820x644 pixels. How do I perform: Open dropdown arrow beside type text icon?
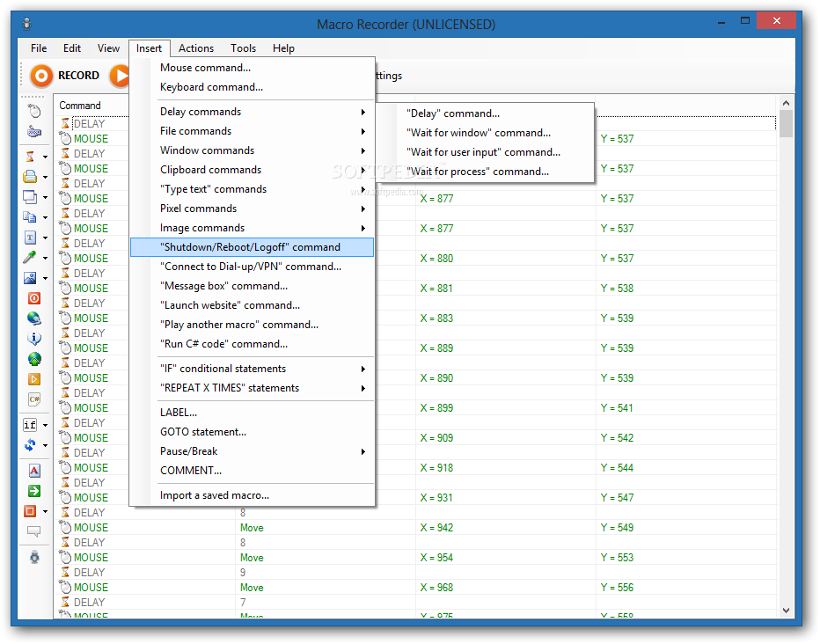(x=45, y=238)
